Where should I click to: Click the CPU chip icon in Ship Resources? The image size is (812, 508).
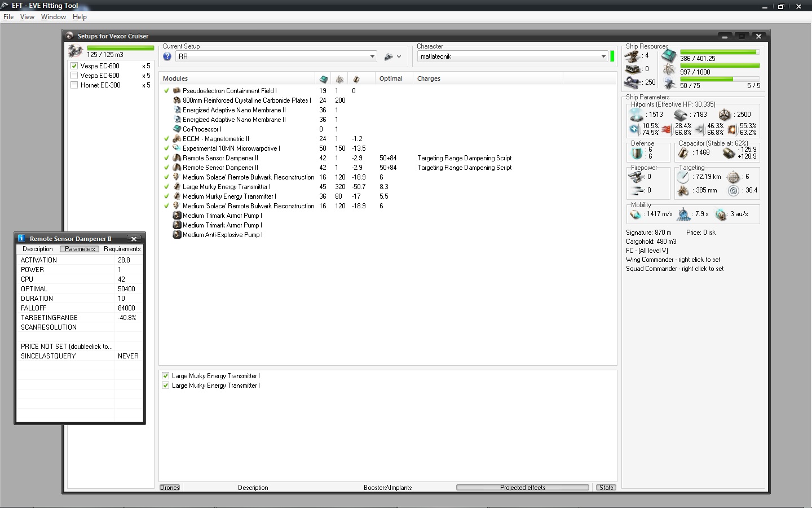669,56
